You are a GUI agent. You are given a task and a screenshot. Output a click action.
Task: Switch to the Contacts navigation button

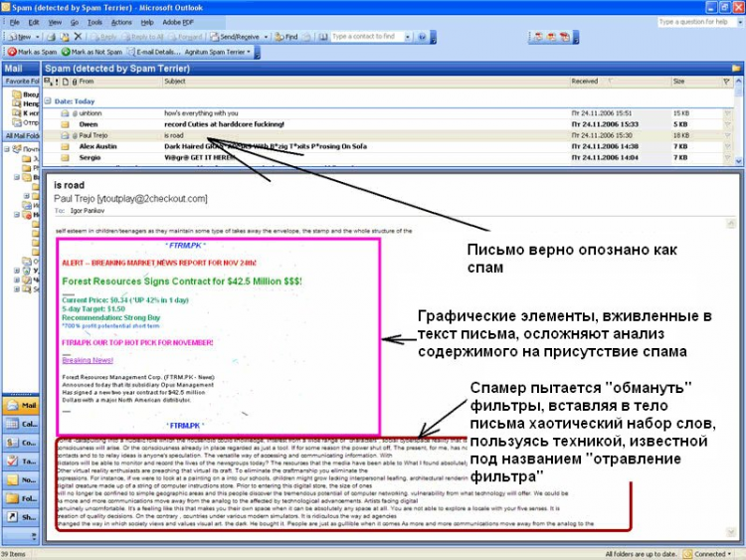click(x=22, y=443)
